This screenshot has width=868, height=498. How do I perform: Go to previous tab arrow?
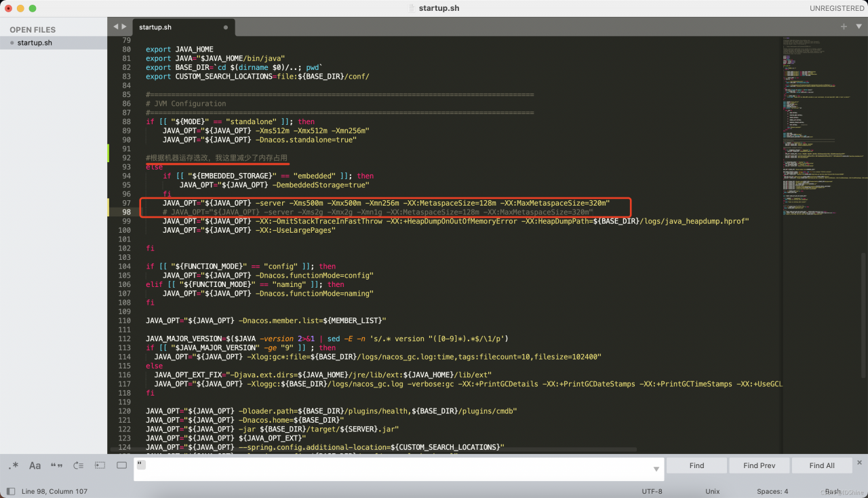[x=116, y=26]
